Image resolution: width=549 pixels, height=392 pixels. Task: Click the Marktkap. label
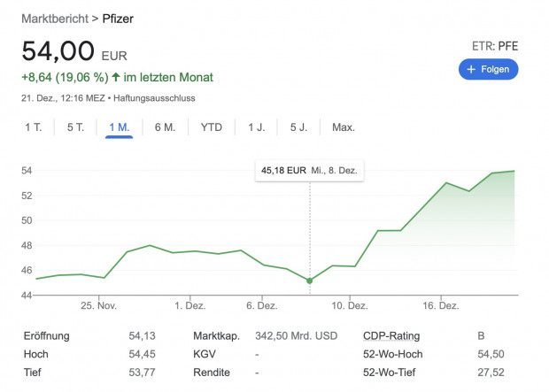coord(216,336)
